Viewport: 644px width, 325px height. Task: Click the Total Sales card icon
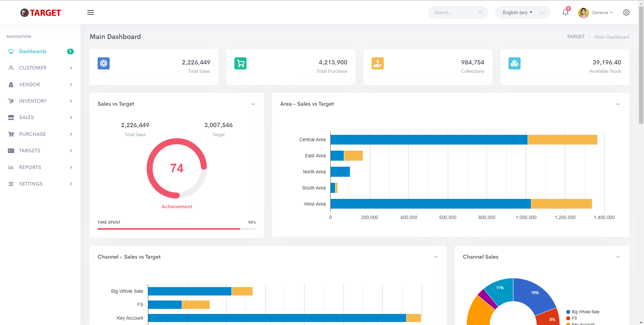[104, 63]
